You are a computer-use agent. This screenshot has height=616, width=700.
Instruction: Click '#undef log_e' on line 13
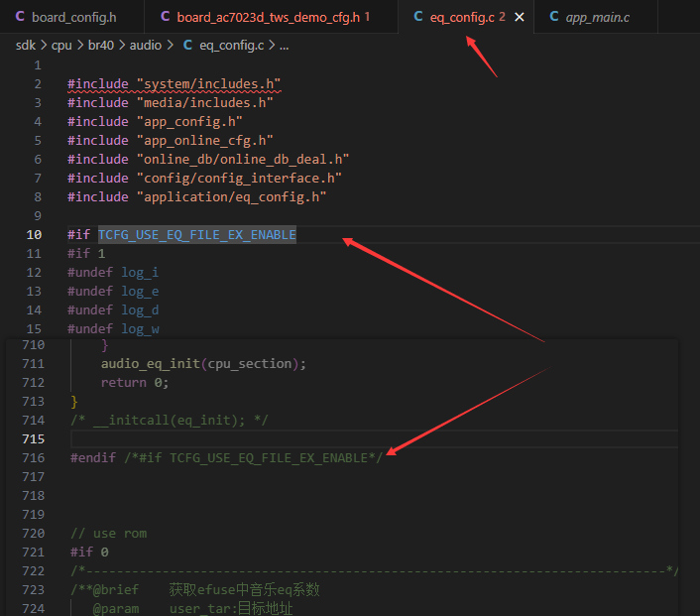[x=113, y=291]
